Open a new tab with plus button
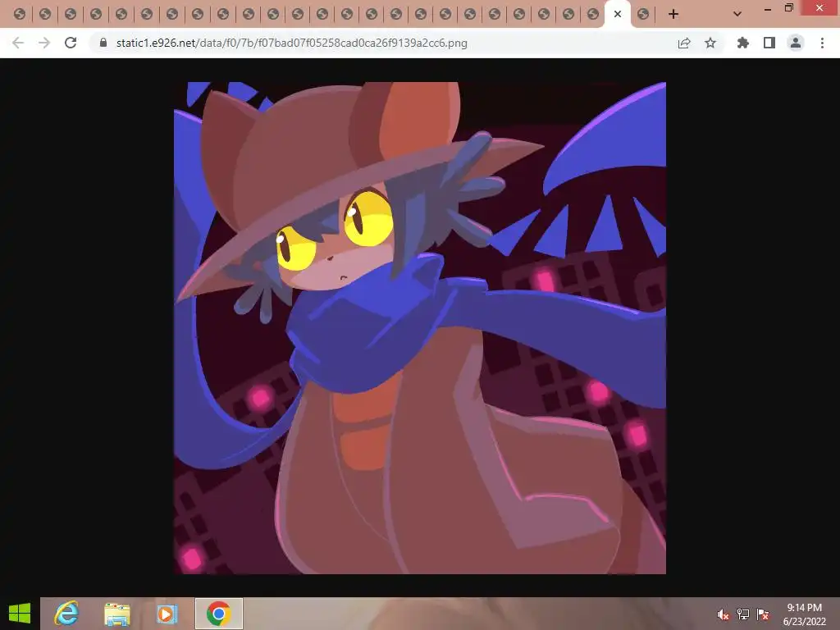This screenshot has width=840, height=630. [673, 14]
